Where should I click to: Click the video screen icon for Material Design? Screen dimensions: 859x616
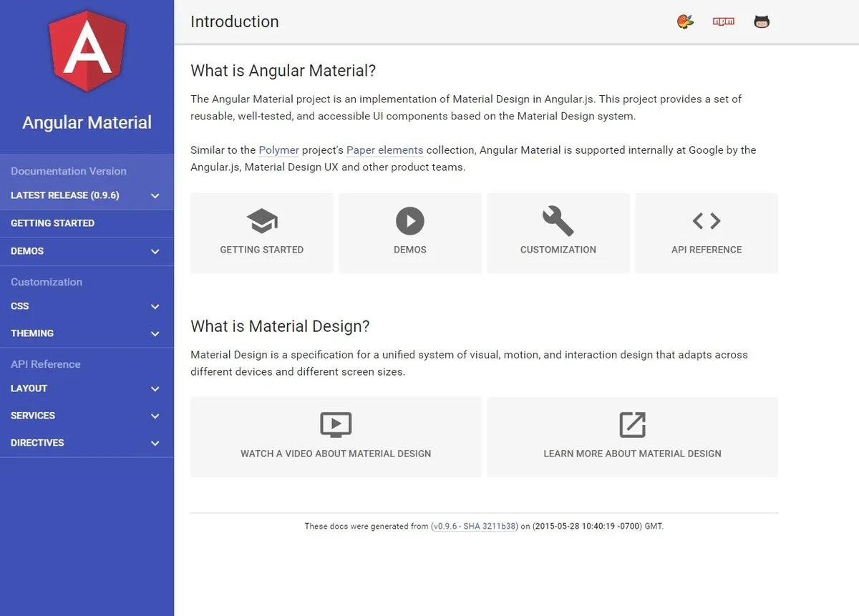pyautogui.click(x=336, y=424)
